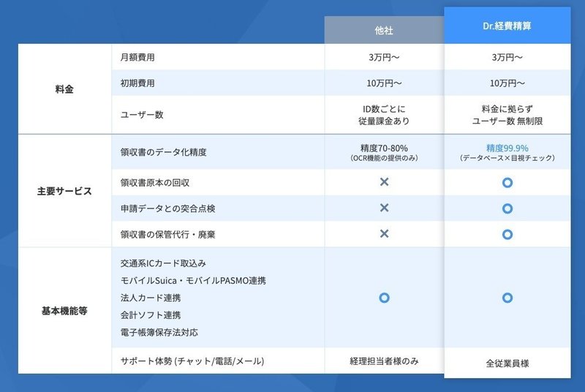Click Dr.経費精算 monthly fee 3万円〜 cell

507,57
